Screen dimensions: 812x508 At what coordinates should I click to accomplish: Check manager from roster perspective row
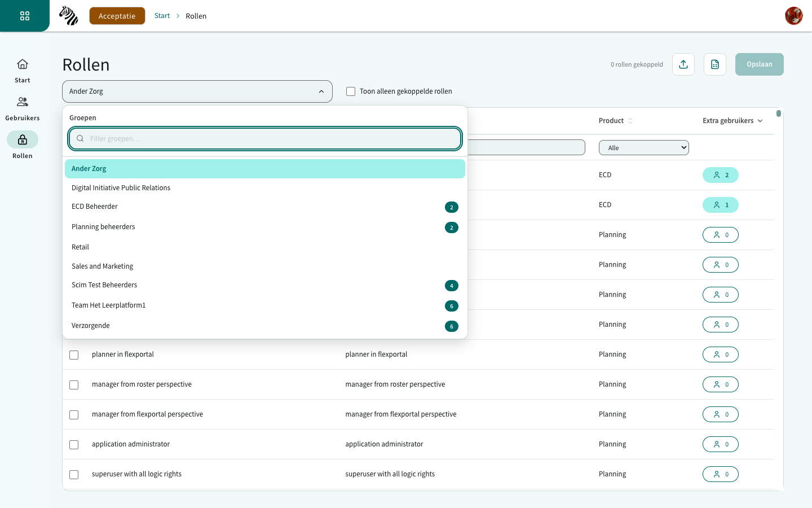74,385
